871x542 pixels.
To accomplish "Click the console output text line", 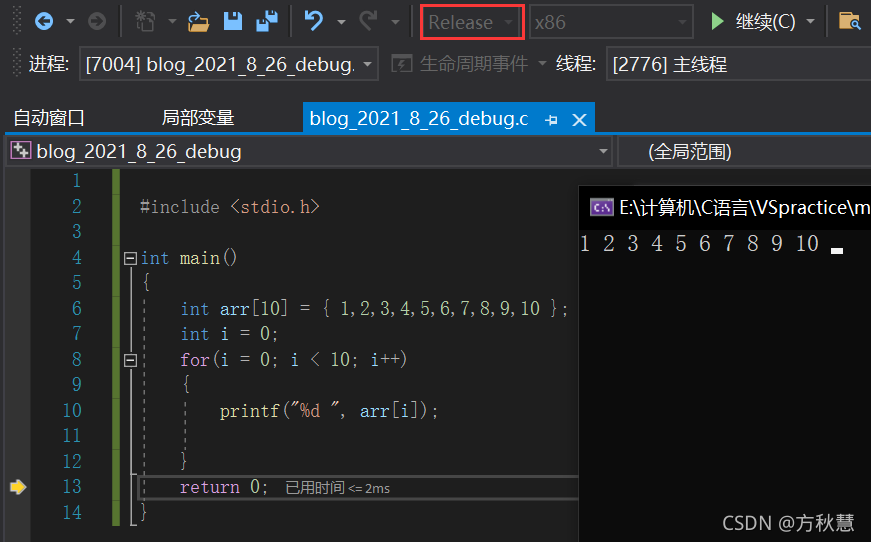I will point(699,243).
